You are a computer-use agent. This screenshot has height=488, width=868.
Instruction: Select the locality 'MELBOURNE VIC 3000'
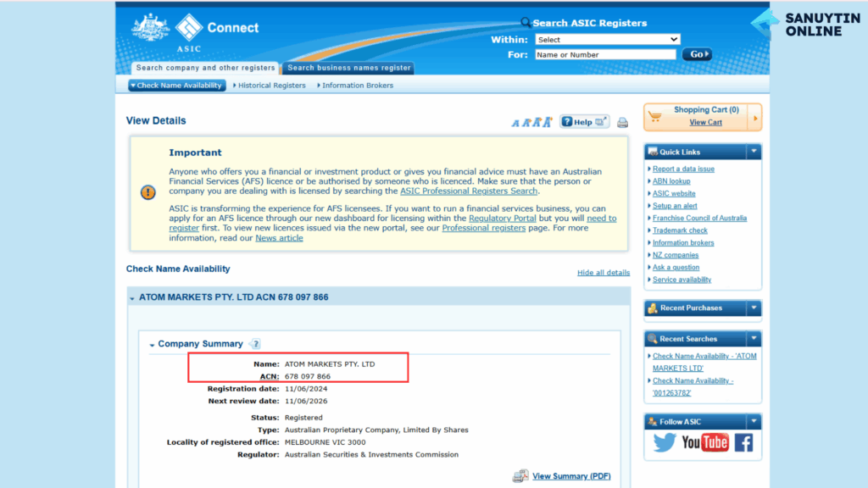(325, 442)
